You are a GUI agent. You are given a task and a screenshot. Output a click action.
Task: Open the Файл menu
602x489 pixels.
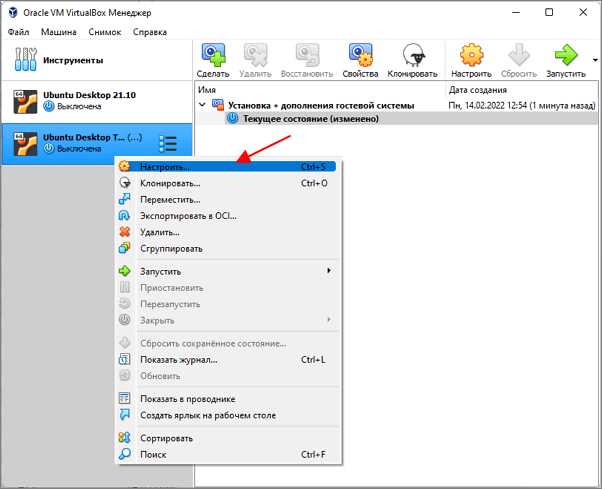(18, 32)
